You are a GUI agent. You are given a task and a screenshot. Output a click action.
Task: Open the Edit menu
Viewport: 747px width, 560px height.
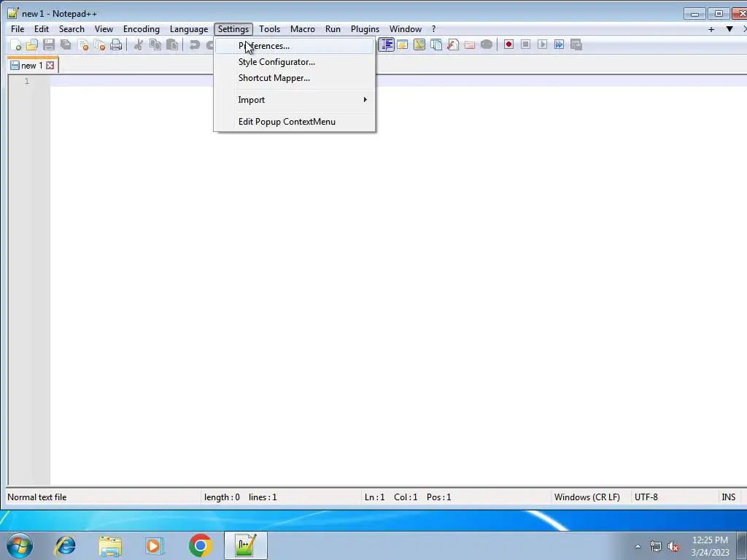click(42, 29)
